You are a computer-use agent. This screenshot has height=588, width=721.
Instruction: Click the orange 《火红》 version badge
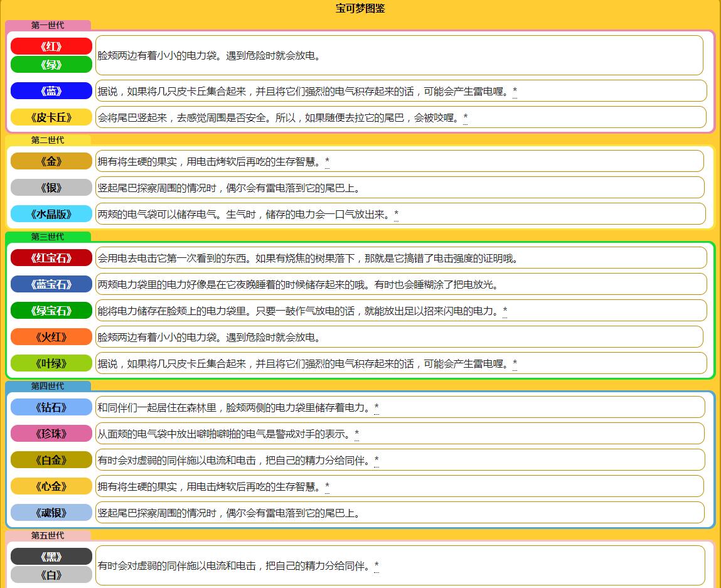pyautogui.click(x=51, y=336)
